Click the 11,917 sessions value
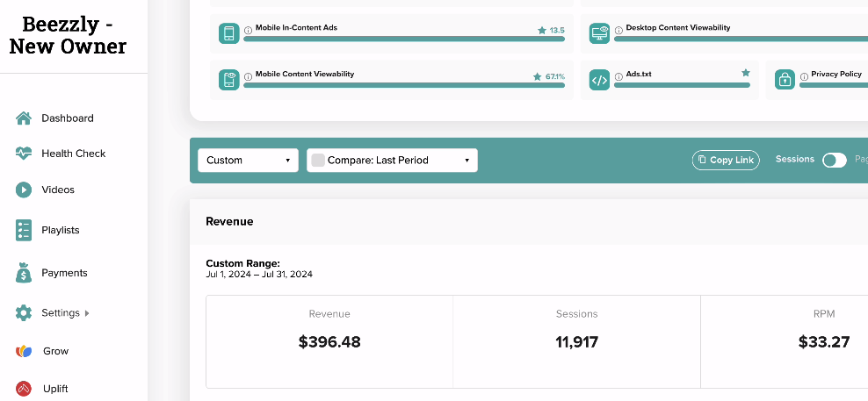The width and height of the screenshot is (868, 401). point(577,342)
